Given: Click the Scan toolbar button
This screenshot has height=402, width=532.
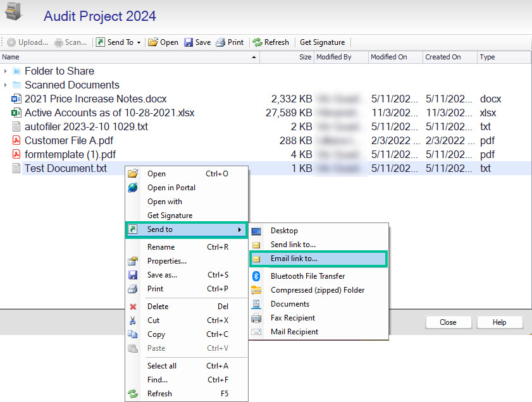Looking at the screenshot, I should click(71, 42).
